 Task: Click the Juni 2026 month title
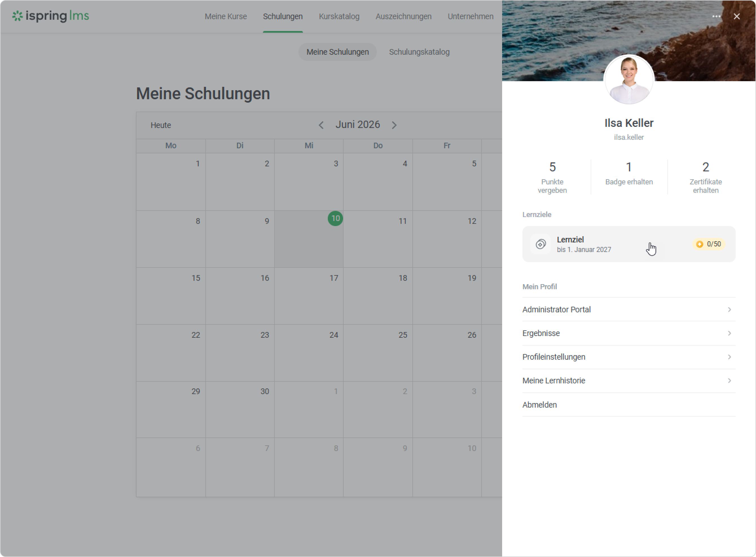pos(358,125)
